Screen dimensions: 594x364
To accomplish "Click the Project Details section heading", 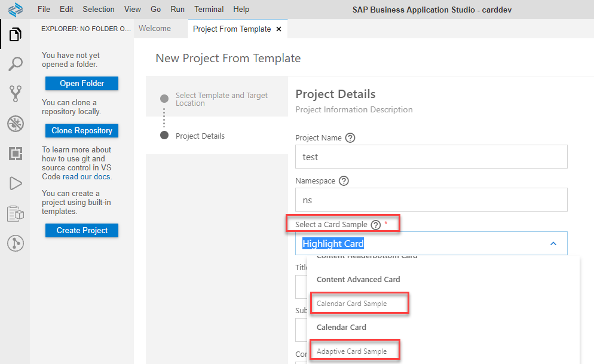I will (335, 94).
